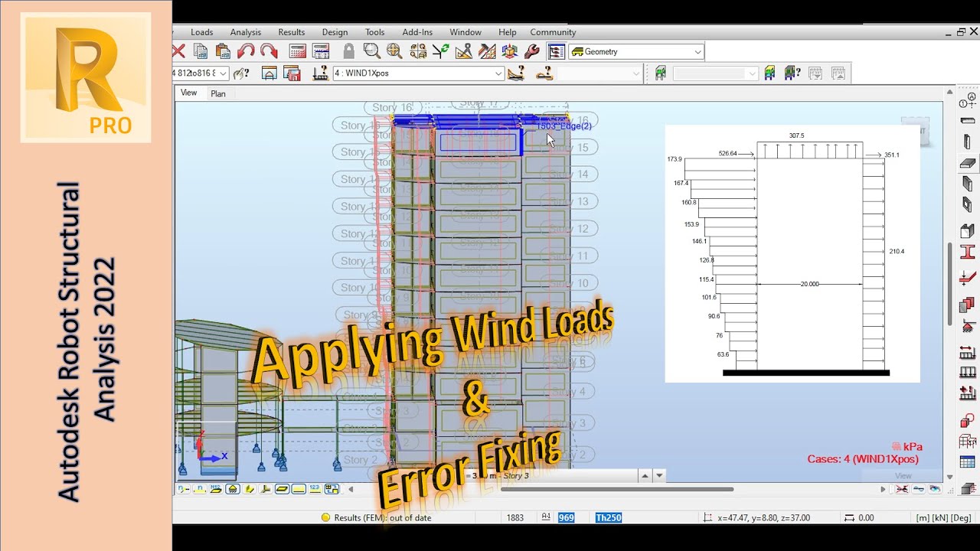The image size is (980, 551).
Task: Click the Paste clipboard icon
Action: click(223, 51)
